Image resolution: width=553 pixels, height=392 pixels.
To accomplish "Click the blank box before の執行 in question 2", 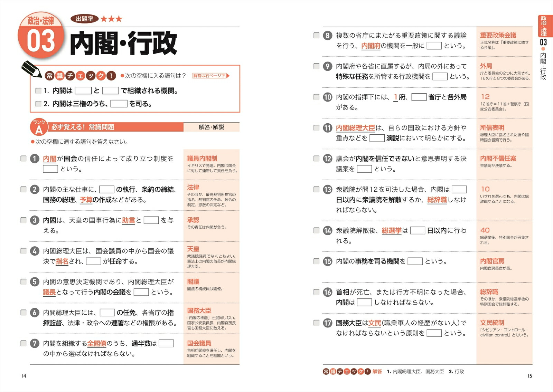I will pyautogui.click(x=107, y=189).
